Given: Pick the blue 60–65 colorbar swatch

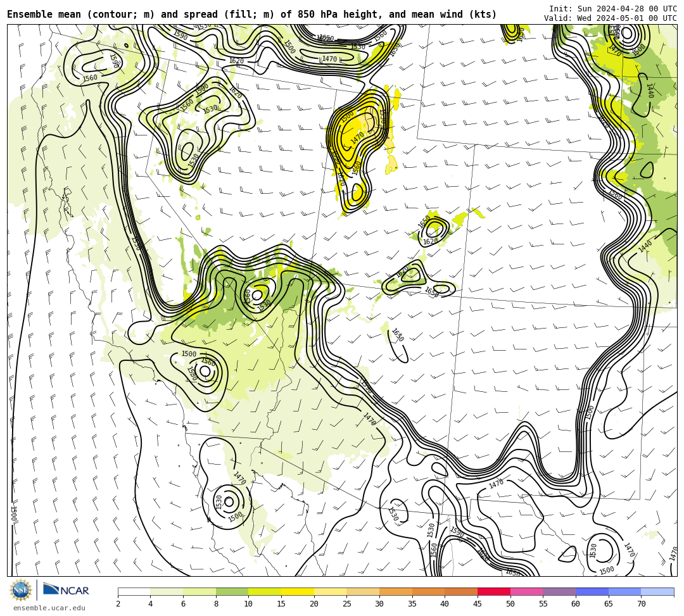Looking at the screenshot, I should click(x=592, y=592).
